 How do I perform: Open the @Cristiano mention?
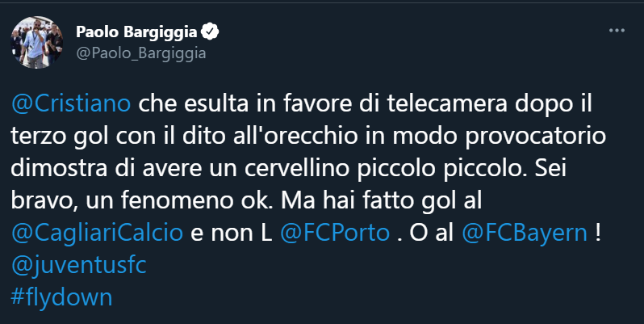tap(70, 104)
